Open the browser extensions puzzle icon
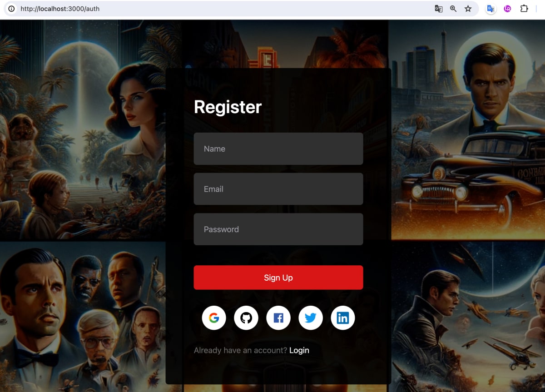 tap(524, 9)
